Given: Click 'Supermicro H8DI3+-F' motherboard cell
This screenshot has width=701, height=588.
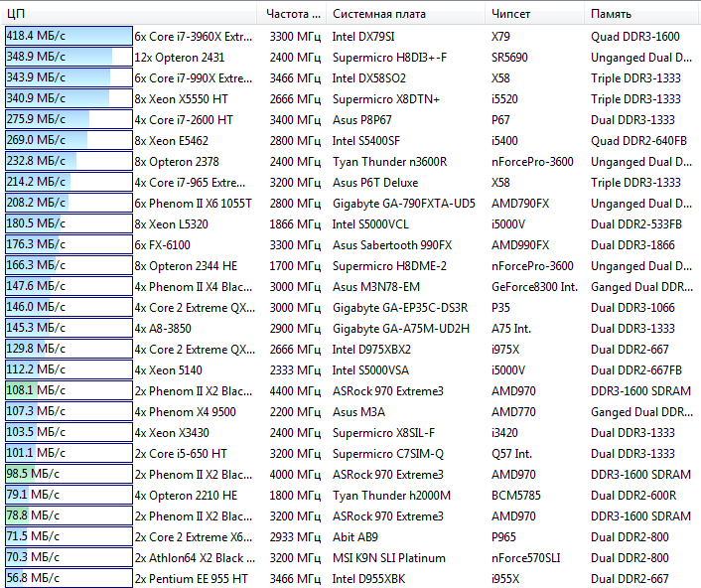Looking at the screenshot, I should coord(389,58).
